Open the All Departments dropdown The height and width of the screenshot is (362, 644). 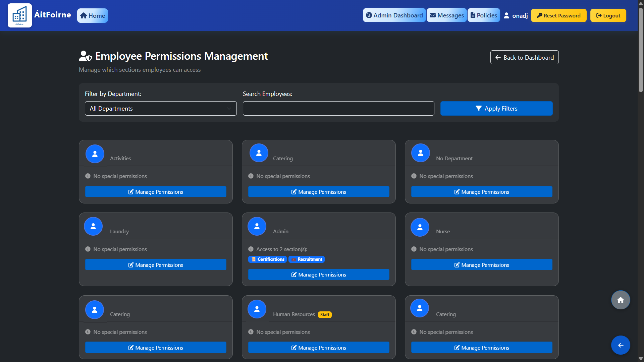161,109
